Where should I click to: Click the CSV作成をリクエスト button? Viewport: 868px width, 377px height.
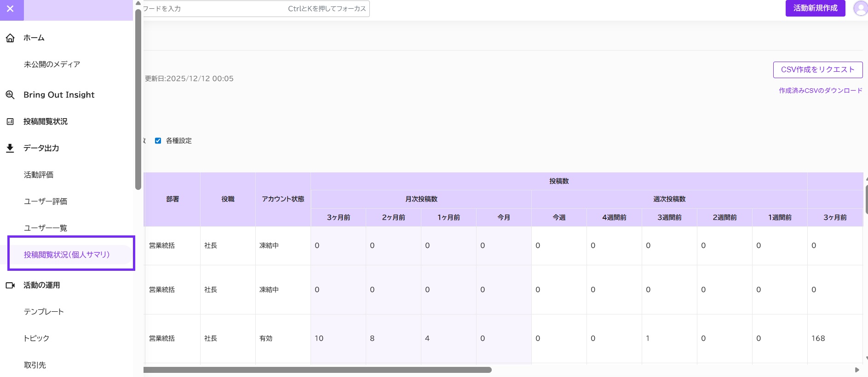(x=818, y=70)
